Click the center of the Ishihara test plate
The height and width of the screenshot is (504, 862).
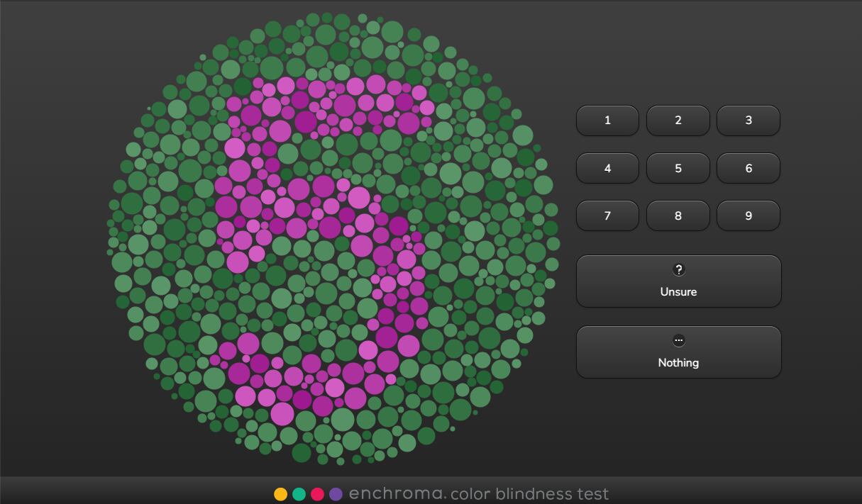333,241
